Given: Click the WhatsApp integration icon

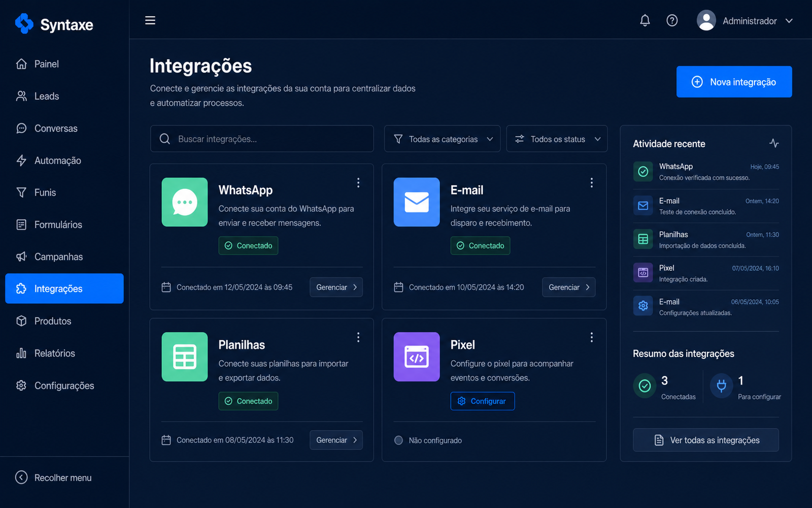Looking at the screenshot, I should point(185,202).
